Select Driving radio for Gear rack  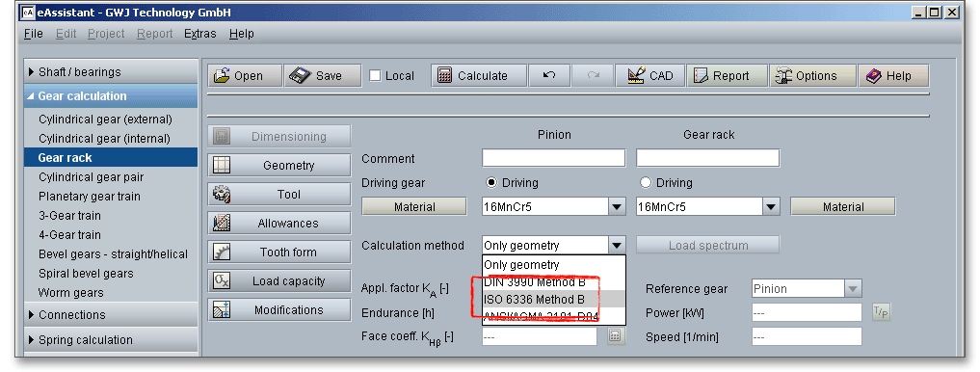[x=646, y=182]
